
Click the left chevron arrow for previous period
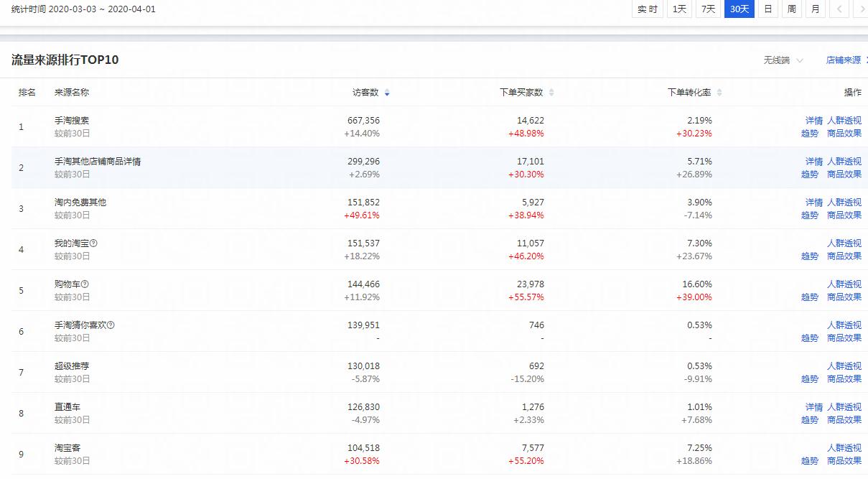838,9
